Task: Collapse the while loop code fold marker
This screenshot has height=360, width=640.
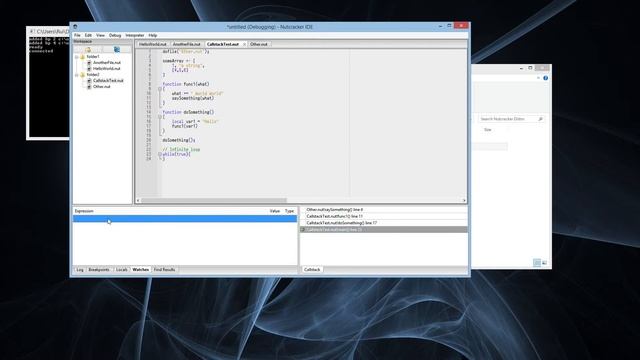Action: [x=160, y=154]
